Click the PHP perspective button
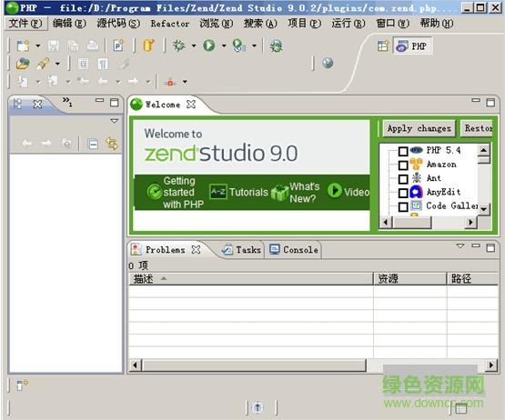 [x=412, y=46]
